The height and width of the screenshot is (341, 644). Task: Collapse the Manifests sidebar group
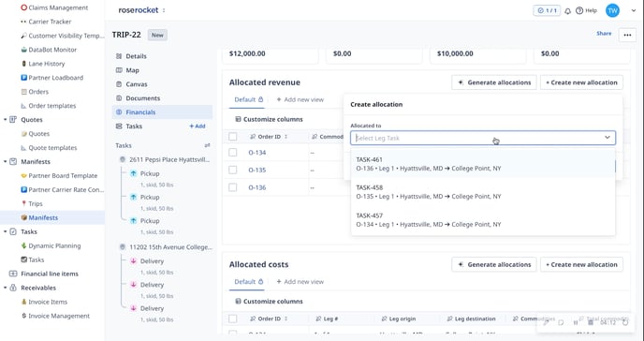click(5, 162)
